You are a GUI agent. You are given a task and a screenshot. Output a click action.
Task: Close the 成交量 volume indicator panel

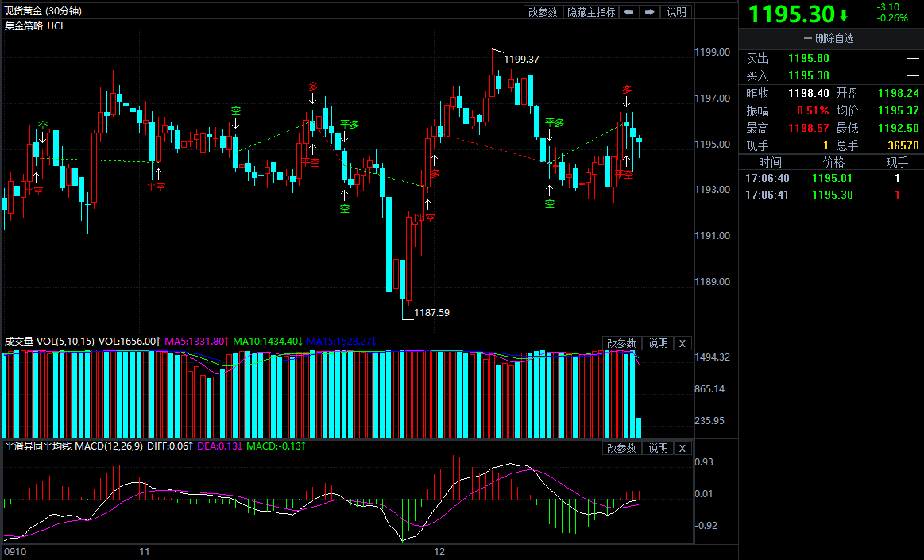(x=682, y=343)
